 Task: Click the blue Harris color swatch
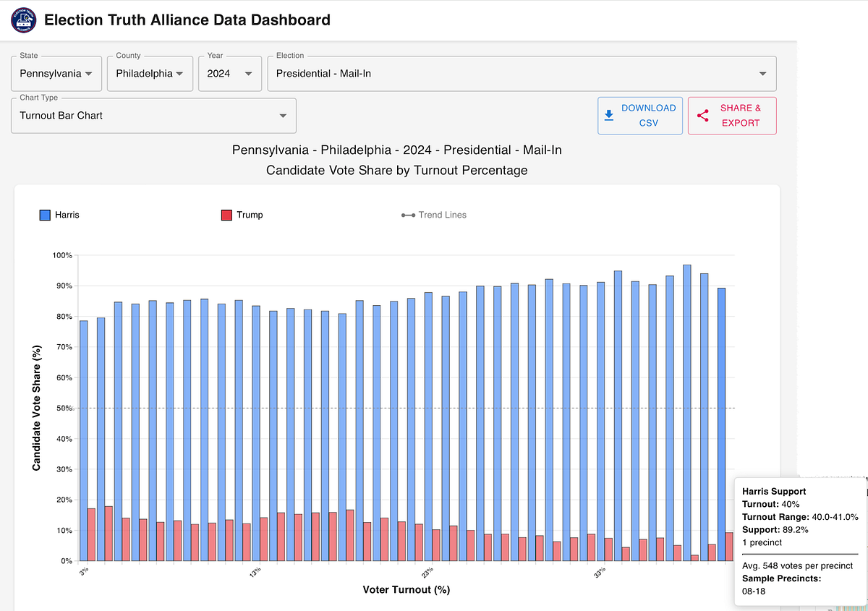point(45,215)
